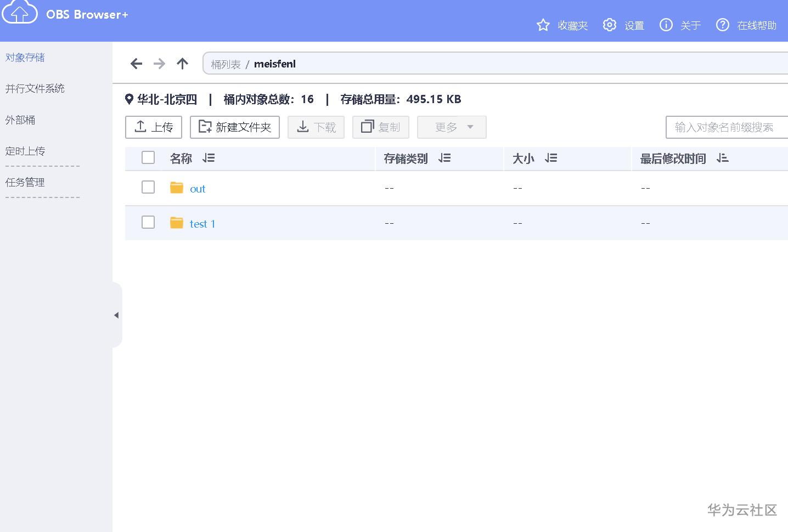Tick the checkbox for folder test 1
This screenshot has height=532, width=788.
[148, 223]
